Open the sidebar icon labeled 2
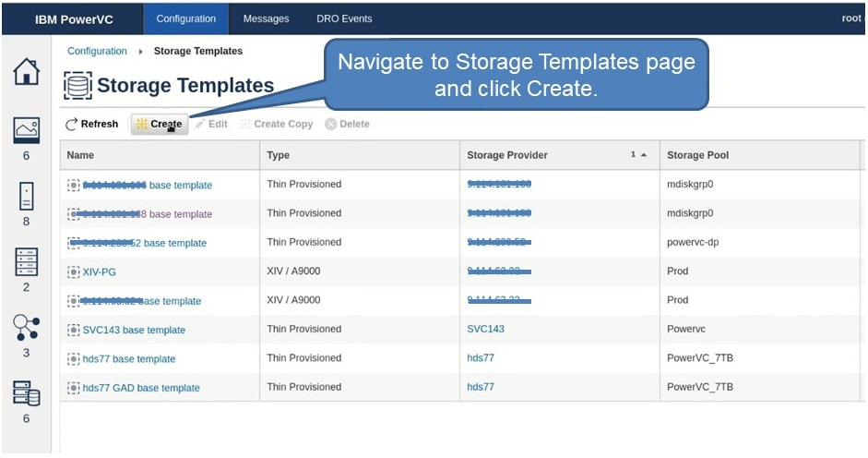The height and width of the screenshot is (458, 868). [x=27, y=261]
